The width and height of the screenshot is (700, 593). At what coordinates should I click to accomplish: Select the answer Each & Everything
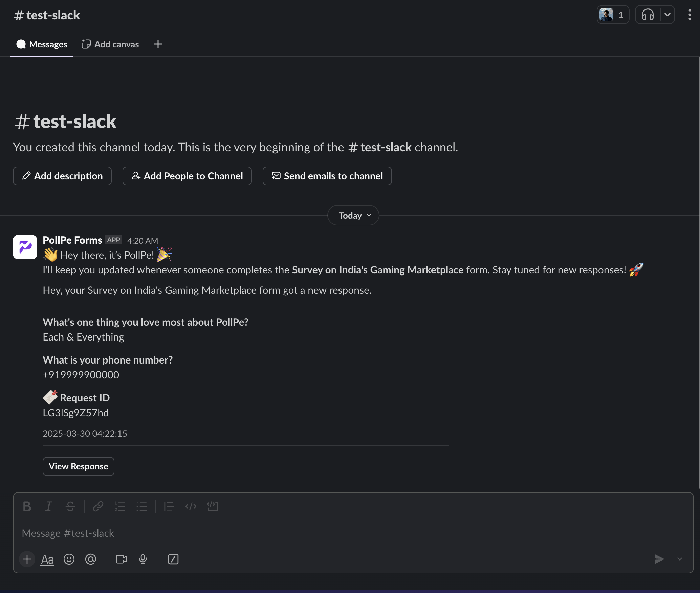pyautogui.click(x=84, y=337)
